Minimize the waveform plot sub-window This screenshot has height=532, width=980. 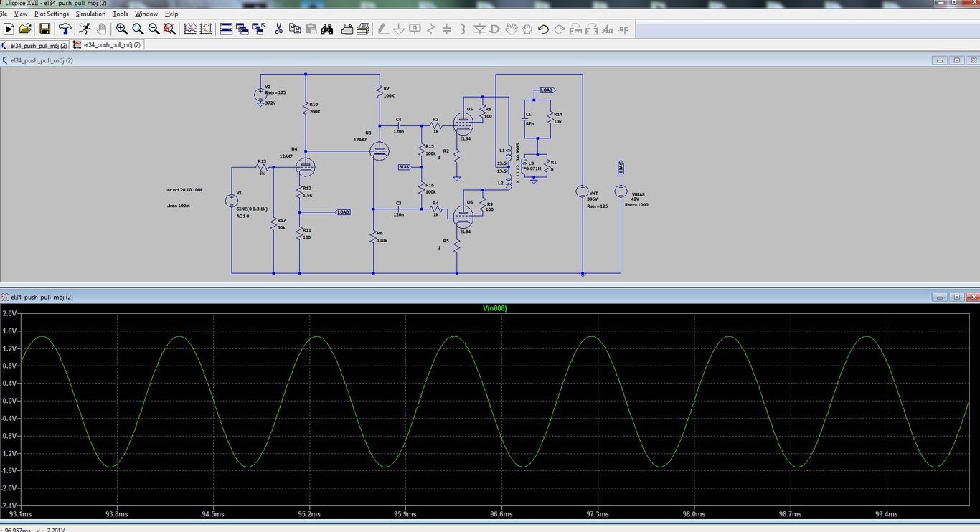click(x=941, y=297)
